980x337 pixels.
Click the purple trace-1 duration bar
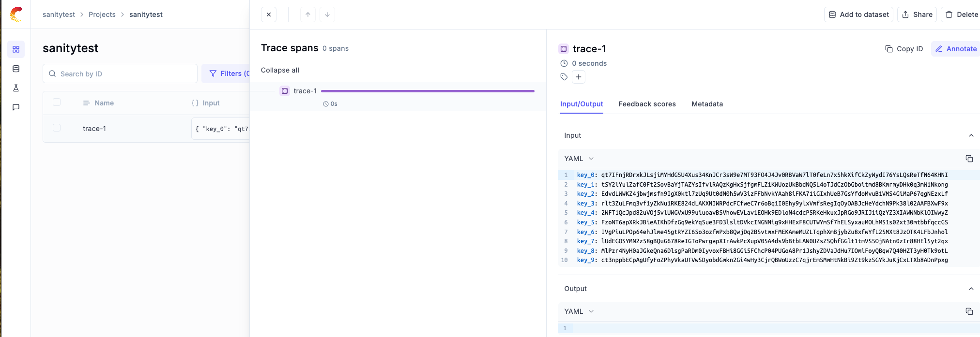point(428,91)
